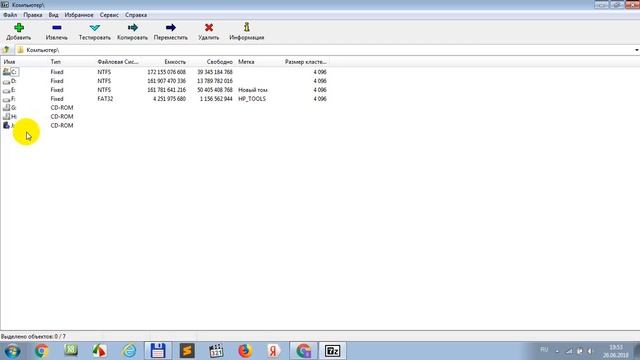Open the Windows Start button
Viewport: 640px width, 360px height.
[12, 351]
